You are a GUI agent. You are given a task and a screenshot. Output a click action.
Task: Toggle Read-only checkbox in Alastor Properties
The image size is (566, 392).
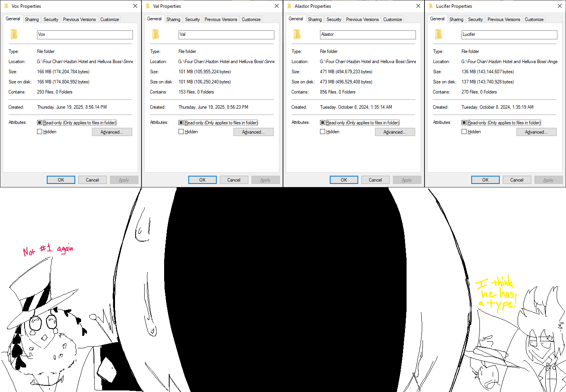click(322, 122)
